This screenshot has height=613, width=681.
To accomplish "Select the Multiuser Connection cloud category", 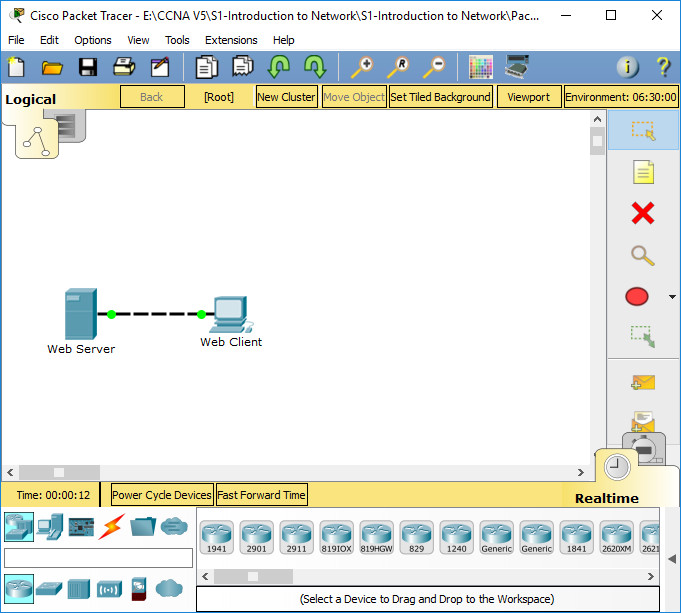I will (x=174, y=527).
